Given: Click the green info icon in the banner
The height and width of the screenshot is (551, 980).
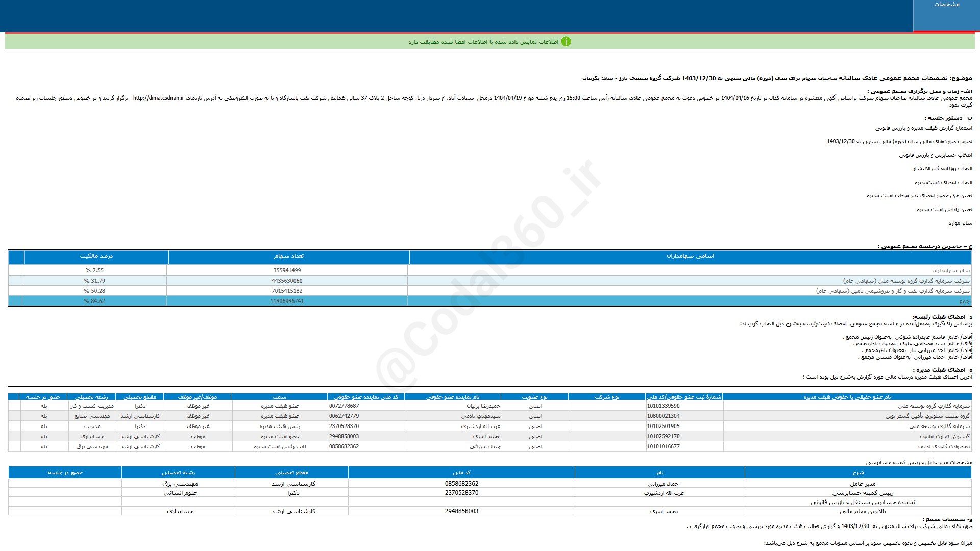Looking at the screenshot, I should pyautogui.click(x=566, y=42).
